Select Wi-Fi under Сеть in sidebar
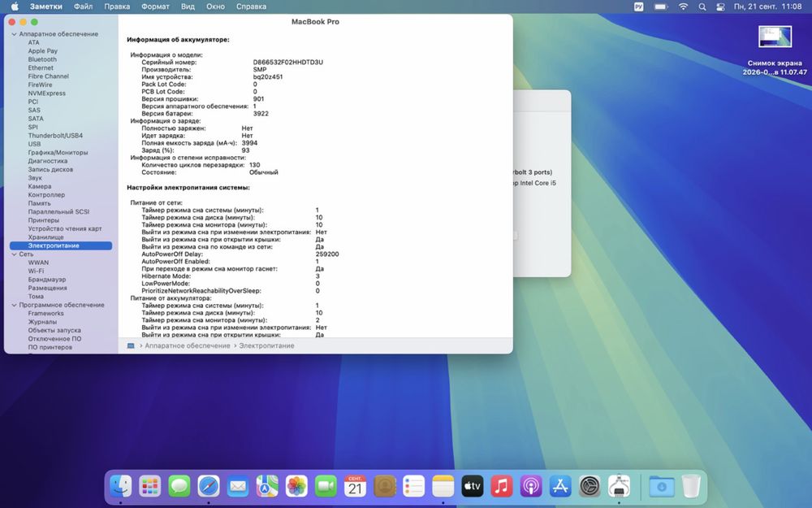This screenshot has width=812, height=508. pos(36,271)
